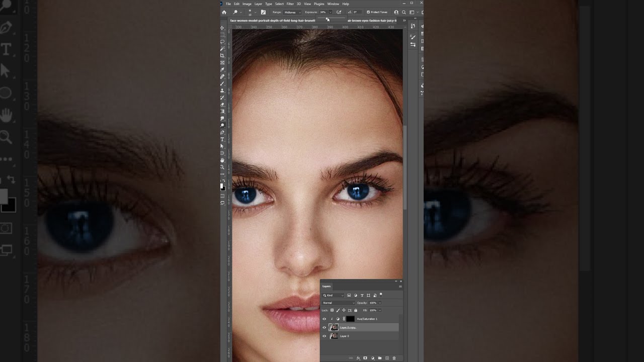
Task: Create a new layer from Layers panel
Action: pos(387,358)
